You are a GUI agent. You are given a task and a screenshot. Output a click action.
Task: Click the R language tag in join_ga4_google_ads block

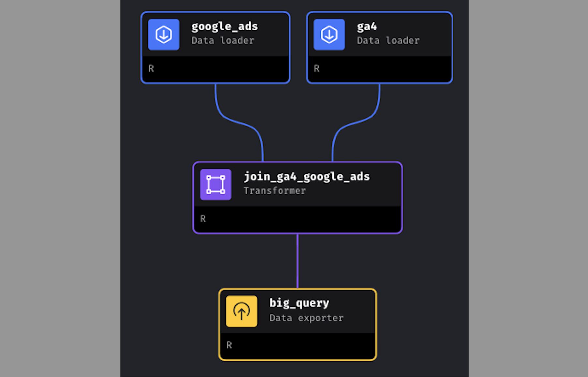203,219
